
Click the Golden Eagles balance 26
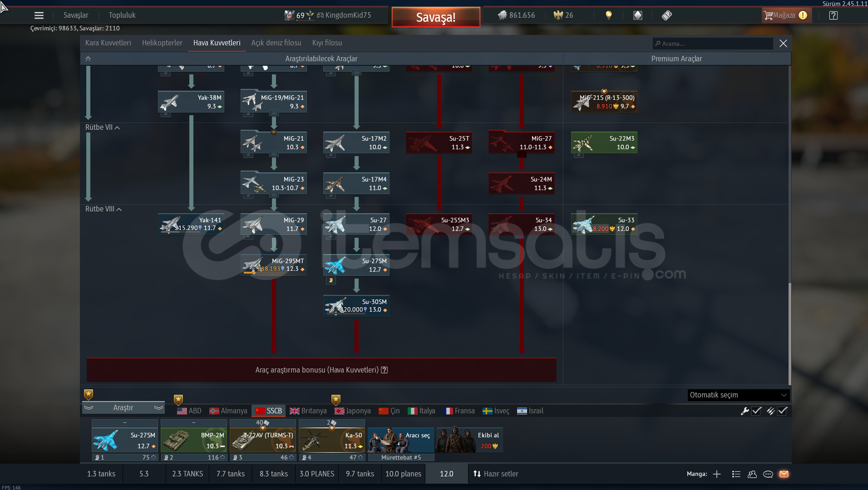[563, 15]
